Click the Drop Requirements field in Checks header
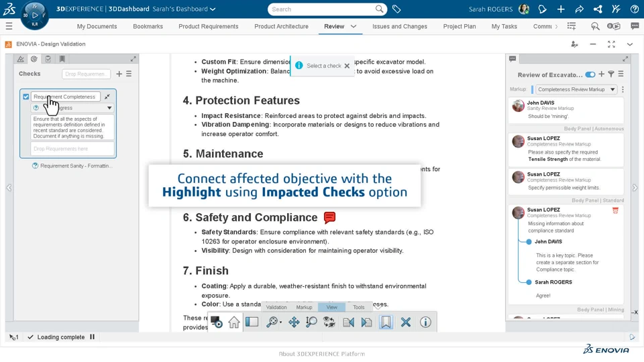The height and width of the screenshot is (362, 644). [x=87, y=74]
